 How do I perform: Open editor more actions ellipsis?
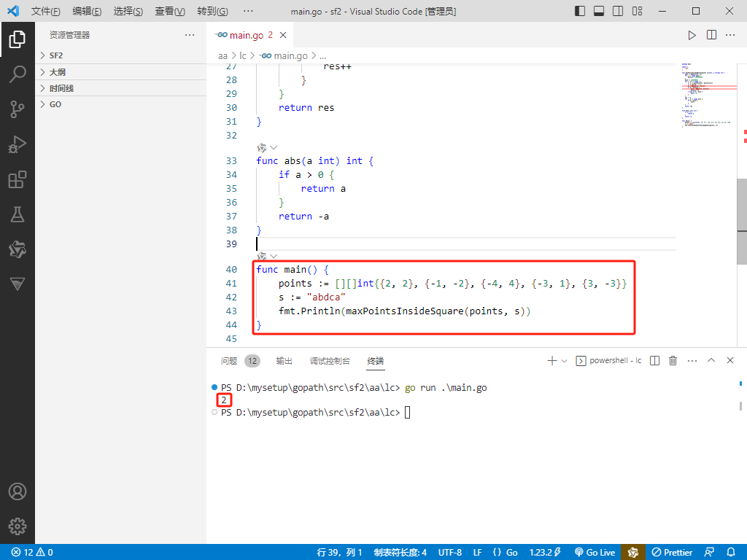click(x=730, y=35)
